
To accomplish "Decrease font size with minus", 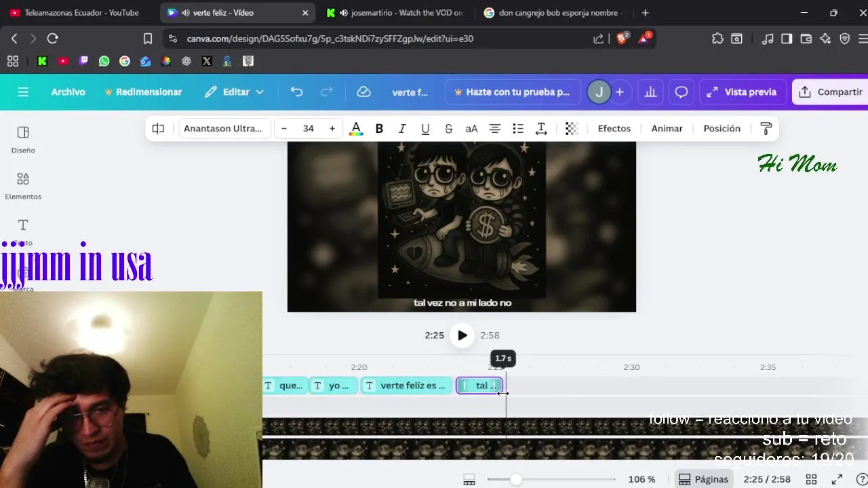I will (284, 129).
